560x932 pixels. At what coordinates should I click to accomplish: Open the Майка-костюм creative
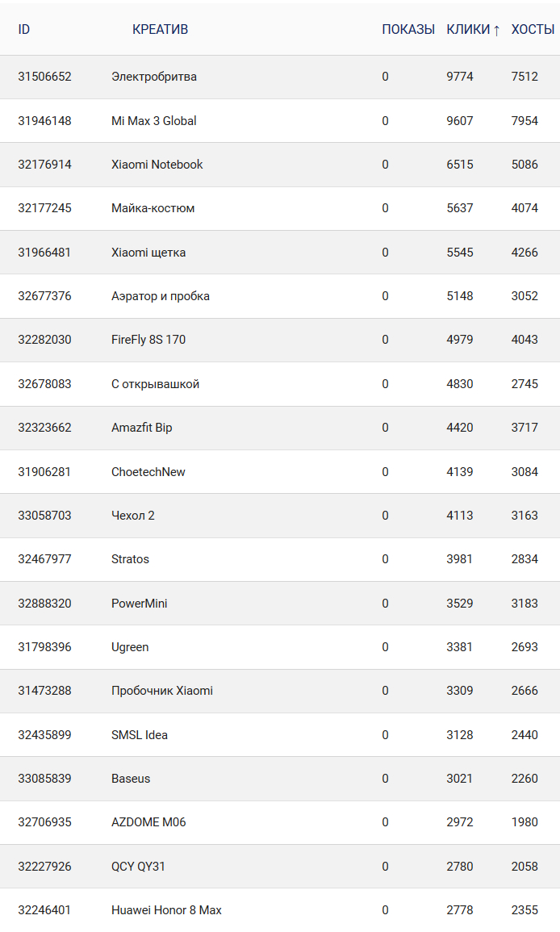[153, 208]
